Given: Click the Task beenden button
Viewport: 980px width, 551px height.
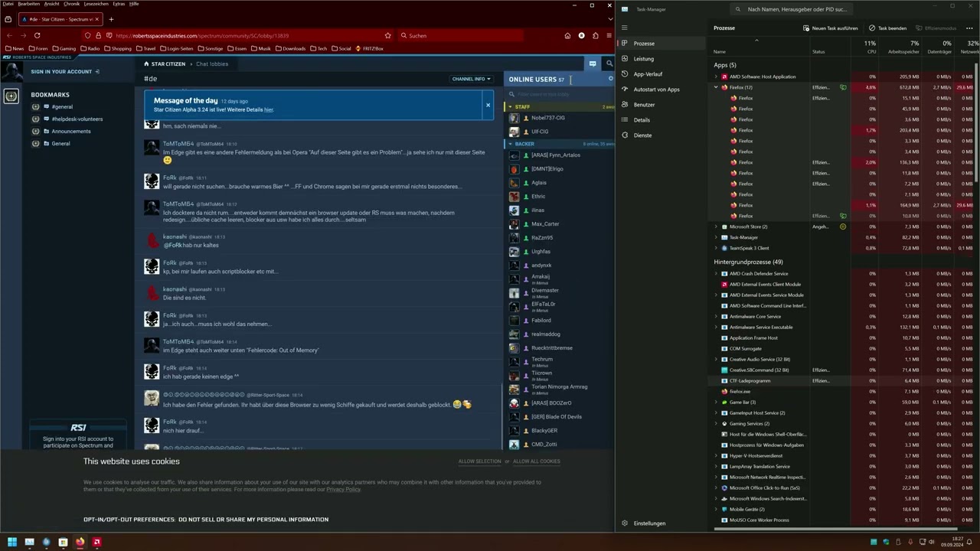Looking at the screenshot, I should click(x=887, y=28).
